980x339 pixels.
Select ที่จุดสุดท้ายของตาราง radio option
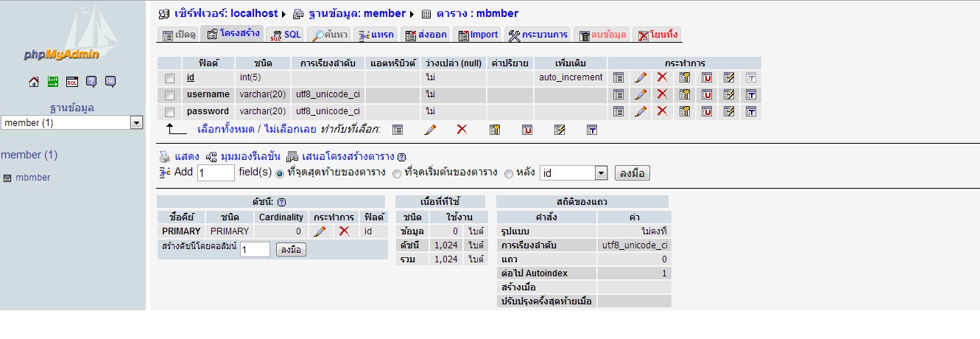[280, 174]
